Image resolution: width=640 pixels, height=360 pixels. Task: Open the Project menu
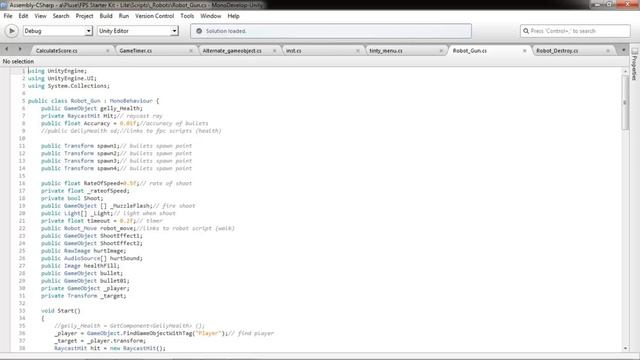pyautogui.click(x=84, y=16)
